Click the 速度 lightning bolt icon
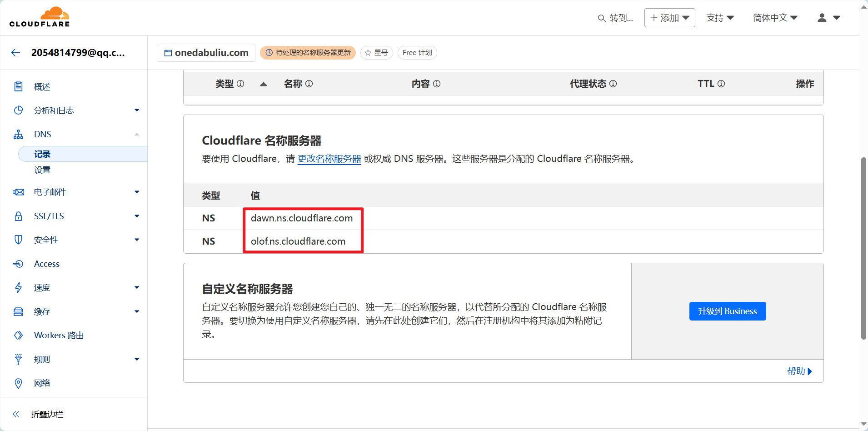 tap(18, 287)
